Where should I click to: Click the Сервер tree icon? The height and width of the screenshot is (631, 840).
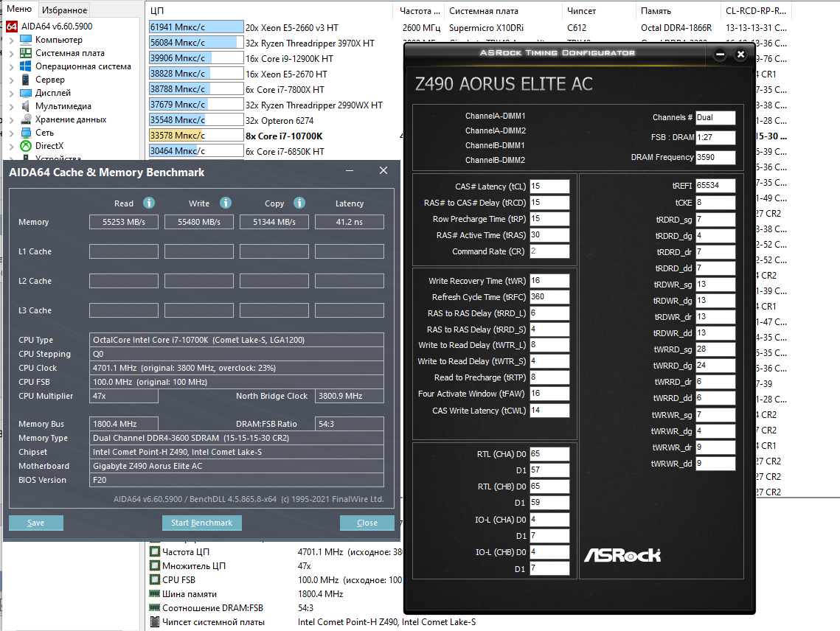(x=25, y=80)
